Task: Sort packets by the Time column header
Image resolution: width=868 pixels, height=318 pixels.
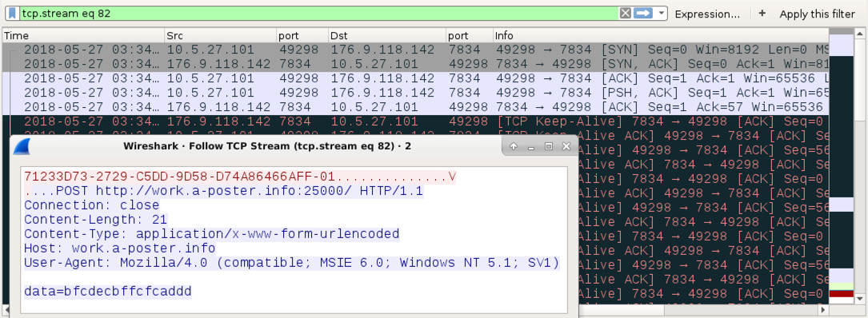Action: pyautogui.click(x=83, y=35)
